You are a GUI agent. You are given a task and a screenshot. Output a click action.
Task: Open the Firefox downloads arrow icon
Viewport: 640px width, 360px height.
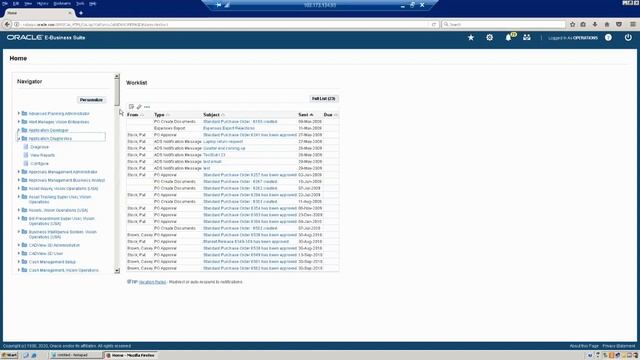click(595, 24)
